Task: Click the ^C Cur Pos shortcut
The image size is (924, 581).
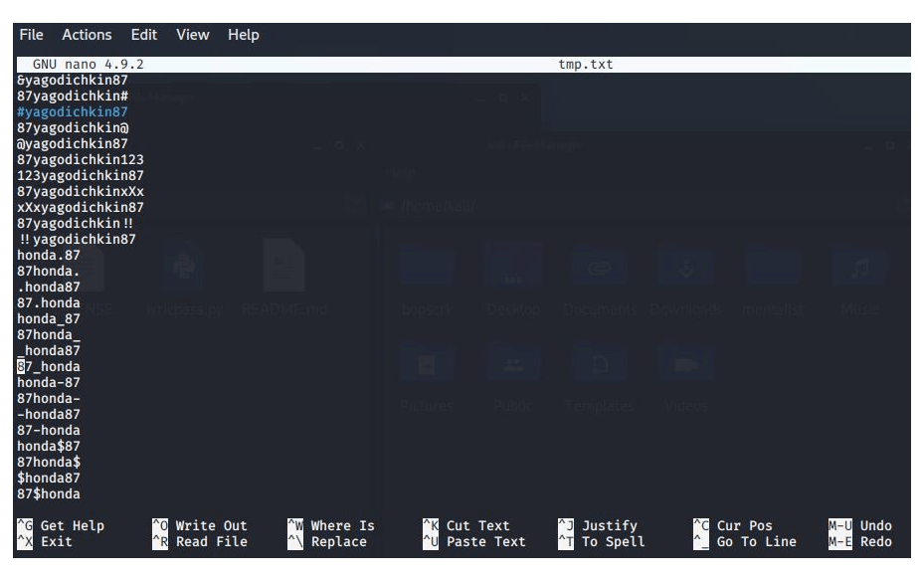Action: tap(731, 525)
